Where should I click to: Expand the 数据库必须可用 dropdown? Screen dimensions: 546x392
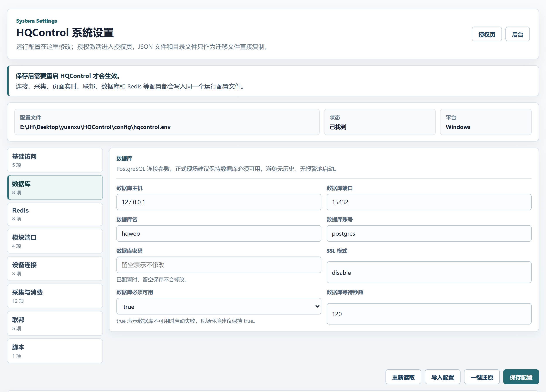click(x=218, y=306)
